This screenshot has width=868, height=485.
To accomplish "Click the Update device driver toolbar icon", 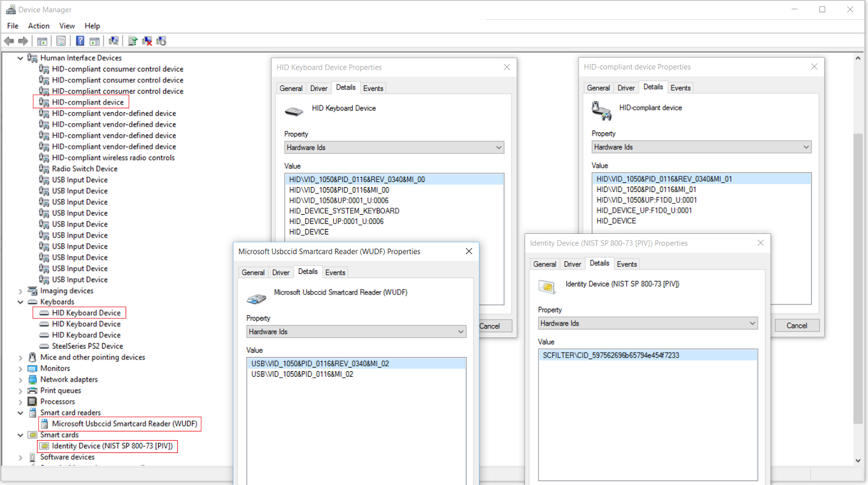I will 132,41.
